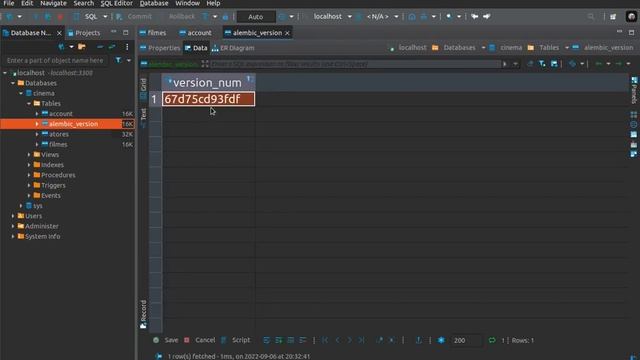
Task: Switch to the account editor tab
Action: click(196, 33)
